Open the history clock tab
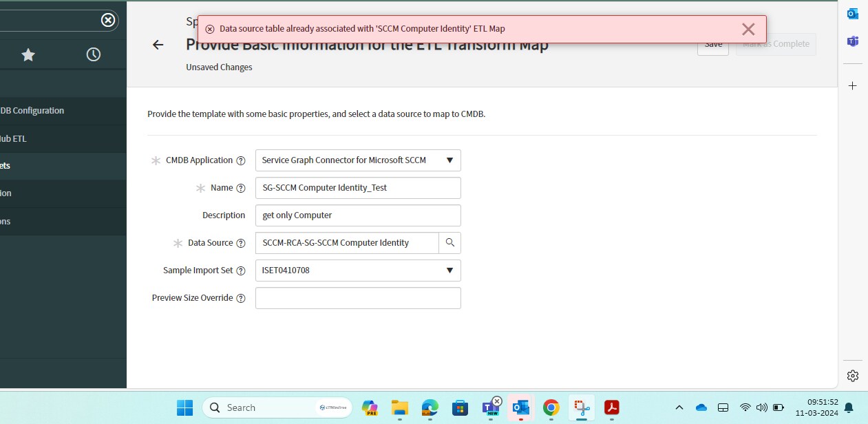 (x=94, y=54)
